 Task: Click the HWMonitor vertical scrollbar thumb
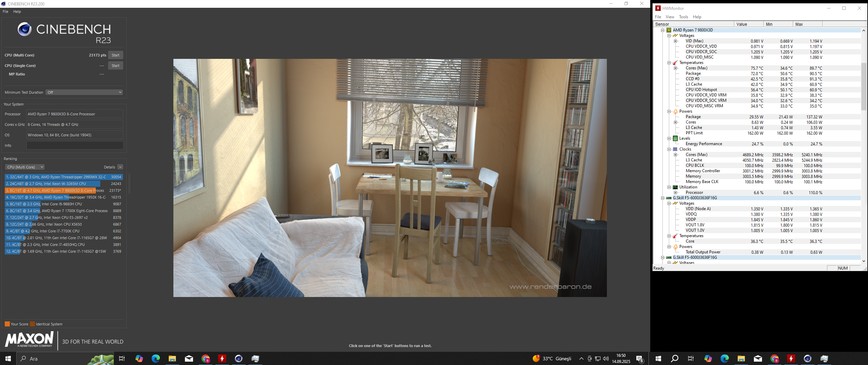click(x=864, y=86)
